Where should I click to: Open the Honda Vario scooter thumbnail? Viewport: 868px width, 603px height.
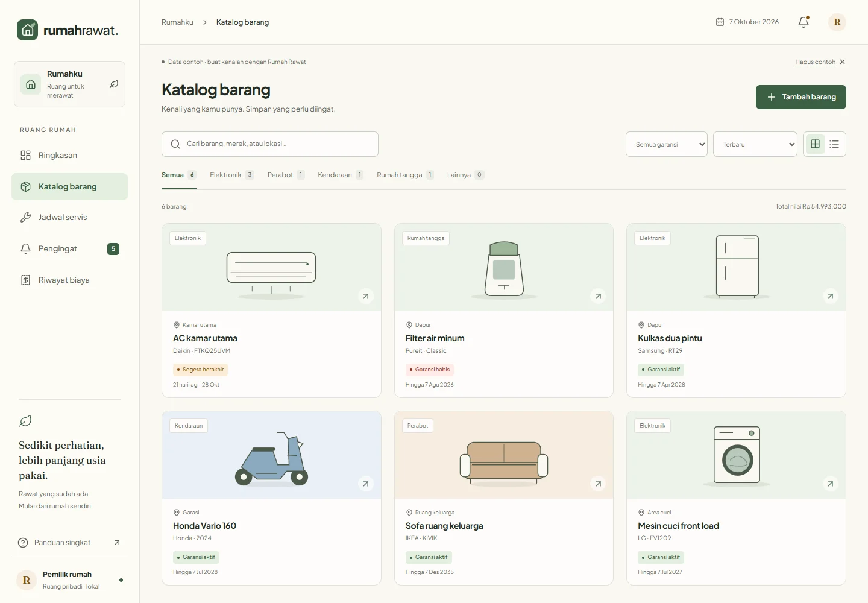click(271, 455)
